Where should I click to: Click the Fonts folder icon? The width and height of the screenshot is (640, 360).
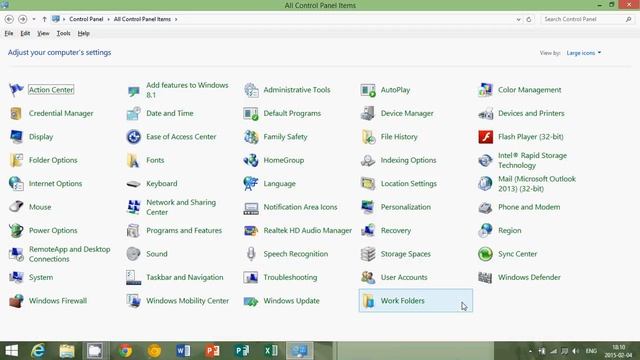point(133,160)
